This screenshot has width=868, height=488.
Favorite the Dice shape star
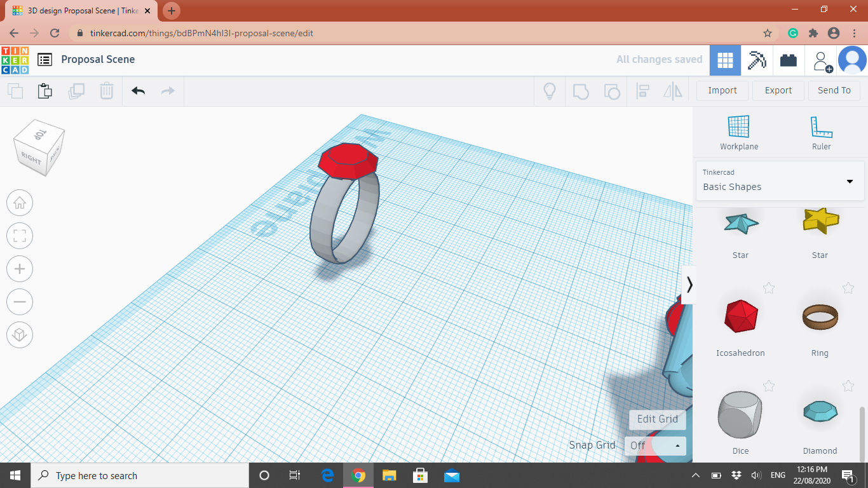coord(769,386)
